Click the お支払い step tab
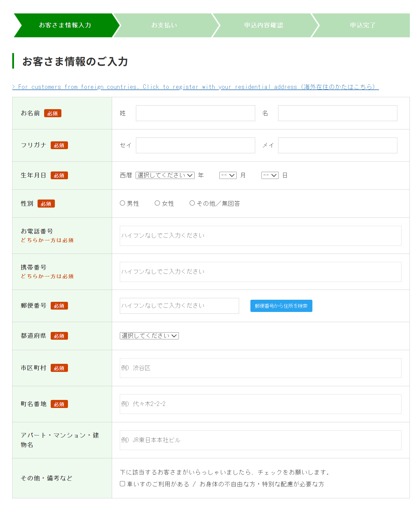 click(x=164, y=25)
